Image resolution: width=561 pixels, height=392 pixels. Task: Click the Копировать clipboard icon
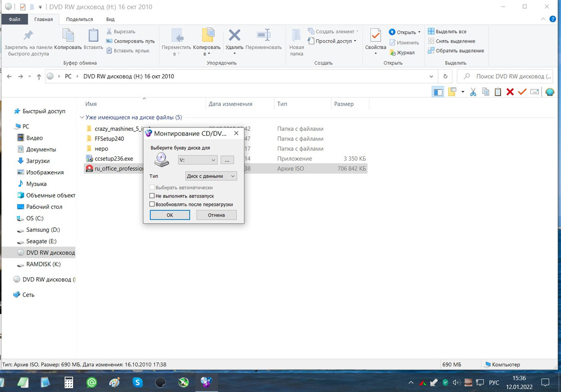[x=68, y=35]
